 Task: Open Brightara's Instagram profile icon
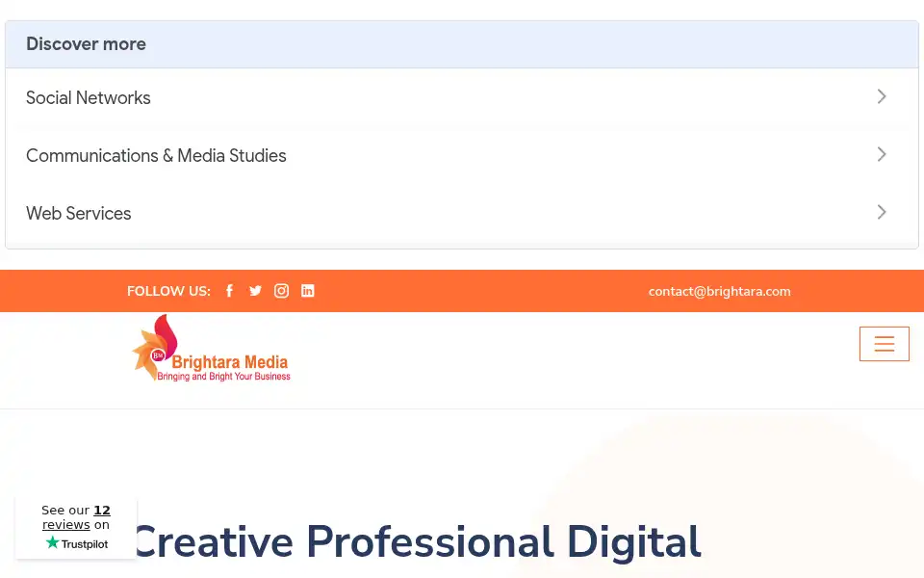point(282,291)
